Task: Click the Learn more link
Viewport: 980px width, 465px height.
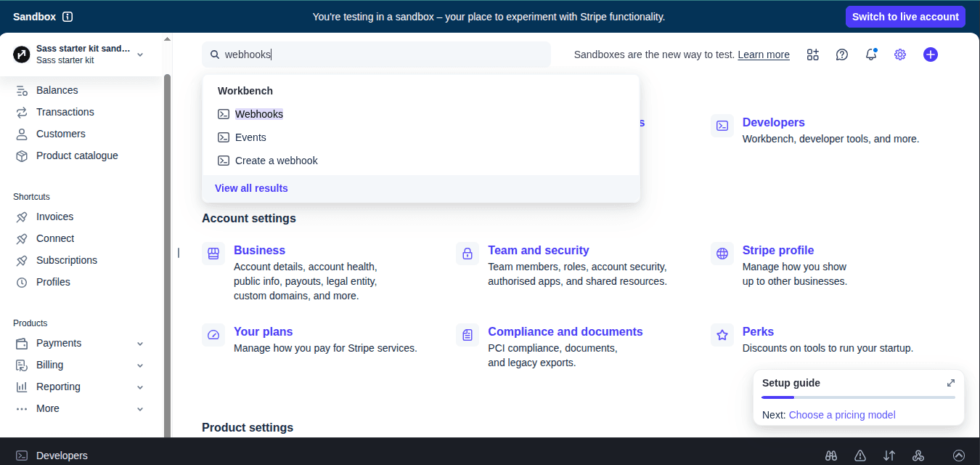Action: click(x=764, y=54)
